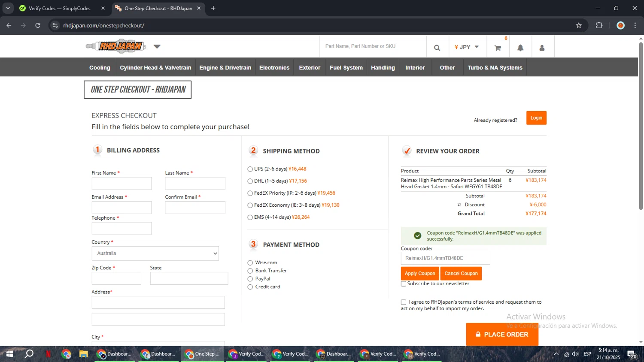Click the search magnifier icon
The width and height of the screenshot is (644, 362).
pos(437,48)
